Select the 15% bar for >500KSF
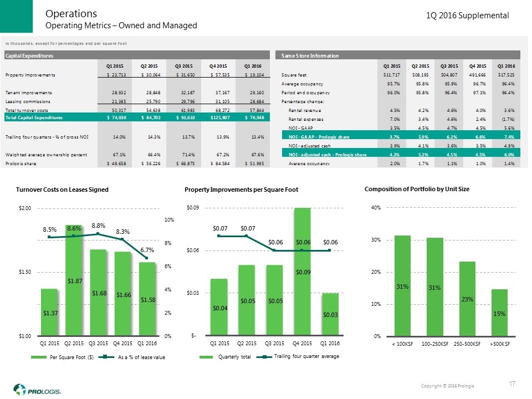Screen dimensions: 532x399 499,312
